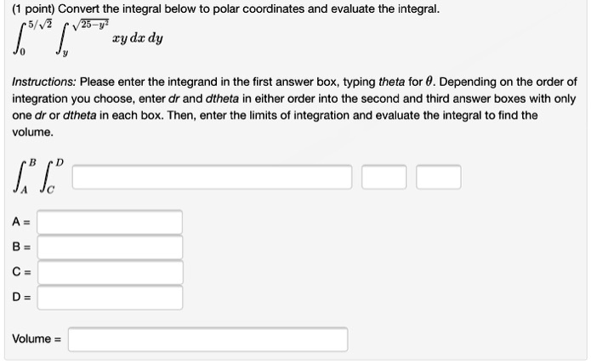Click the italic 'Instructions:' text
Image resolution: width=591 pixels, height=364 pixels.
tap(43, 82)
